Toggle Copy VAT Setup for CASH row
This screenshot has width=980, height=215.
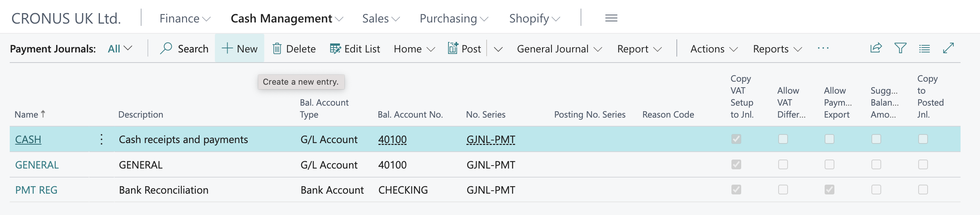pyautogui.click(x=736, y=139)
